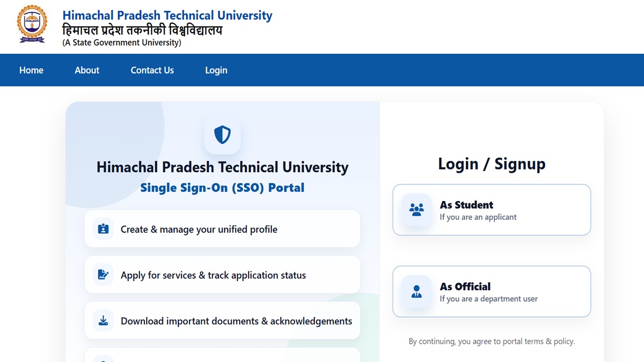The image size is (644, 362).
Task: Click the blue shield security icon
Action: click(222, 135)
